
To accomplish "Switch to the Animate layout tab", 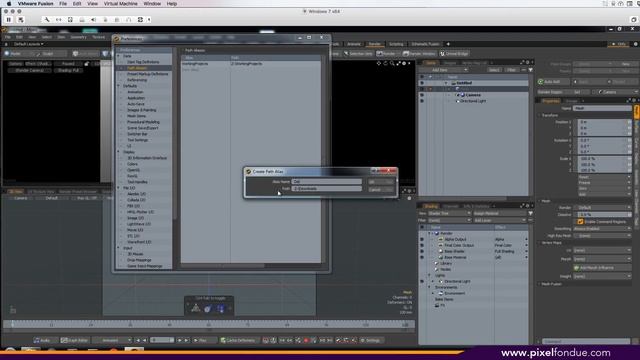I will pos(354,44).
